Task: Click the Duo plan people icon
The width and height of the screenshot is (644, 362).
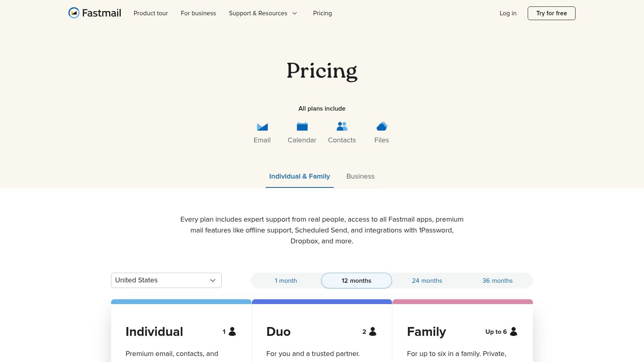Action: click(372, 331)
